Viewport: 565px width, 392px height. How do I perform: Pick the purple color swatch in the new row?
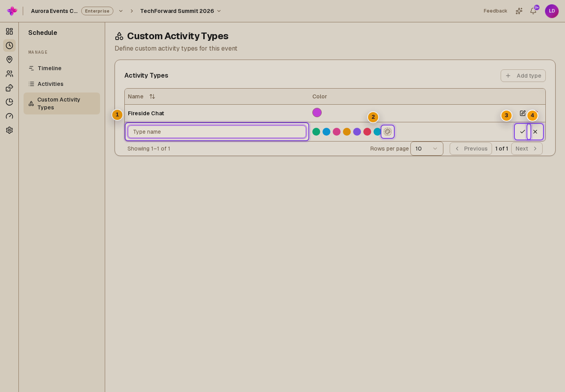click(357, 132)
